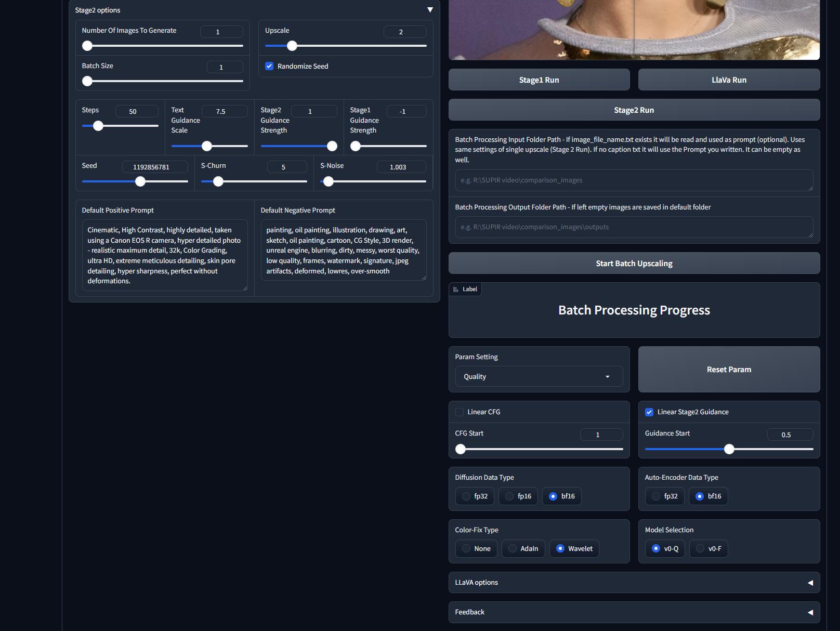Click Start Batch Upscaling

pos(634,263)
